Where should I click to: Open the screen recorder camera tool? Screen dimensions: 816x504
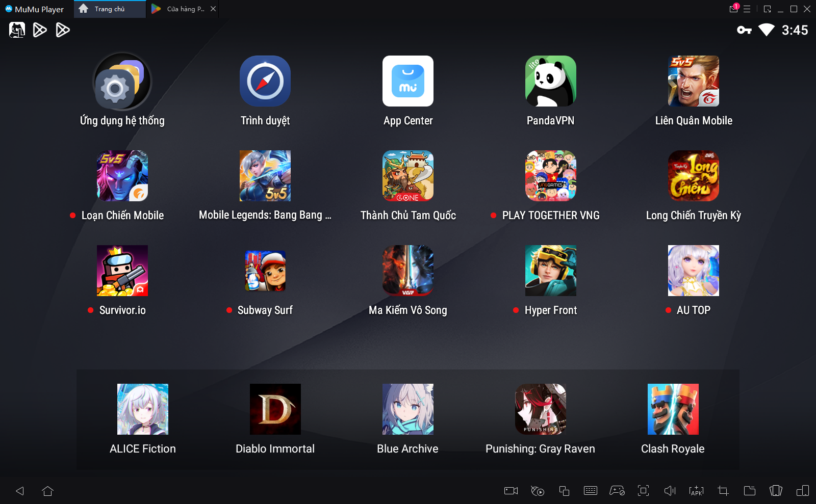pyautogui.click(x=511, y=491)
